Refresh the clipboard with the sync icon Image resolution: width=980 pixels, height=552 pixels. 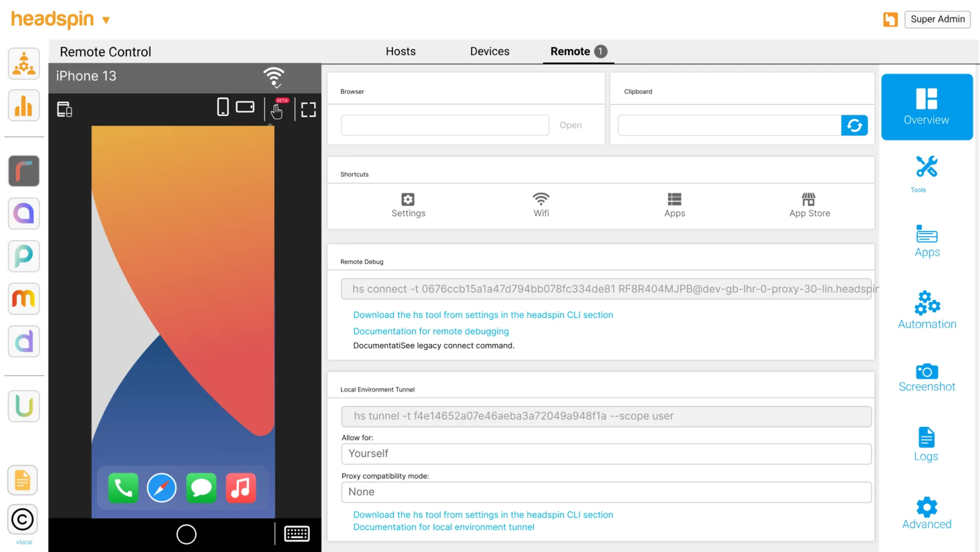854,125
